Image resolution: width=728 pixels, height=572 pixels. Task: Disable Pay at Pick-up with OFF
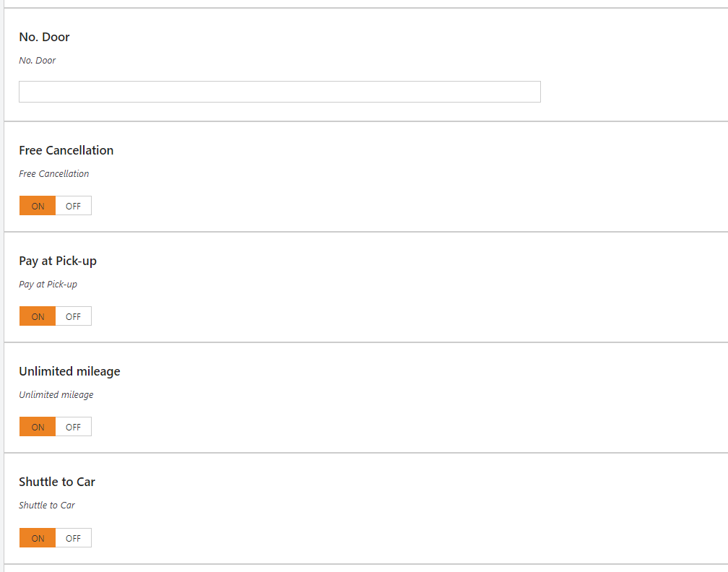tap(74, 316)
